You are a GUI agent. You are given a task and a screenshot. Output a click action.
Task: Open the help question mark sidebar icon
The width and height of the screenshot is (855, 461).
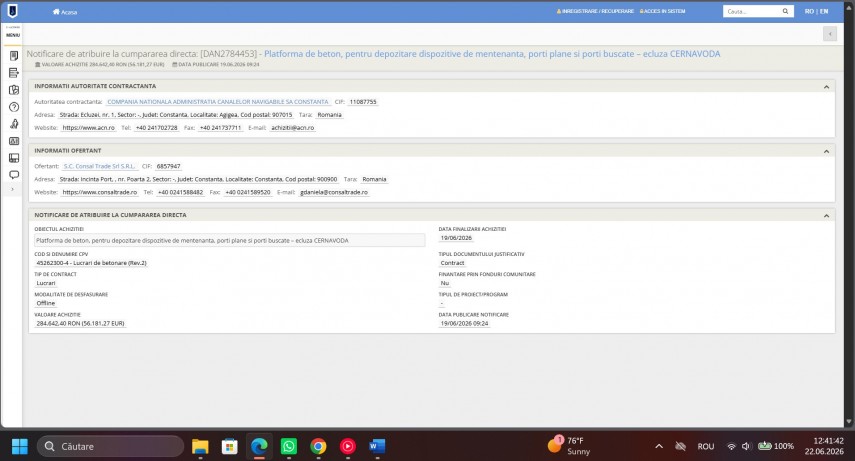(14, 107)
